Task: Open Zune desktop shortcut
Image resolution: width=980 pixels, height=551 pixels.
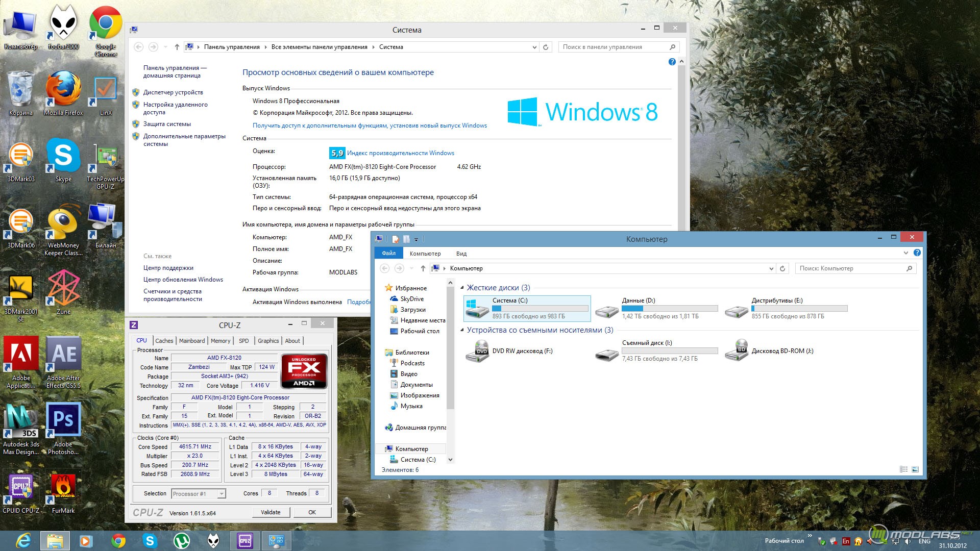Action: [x=63, y=293]
